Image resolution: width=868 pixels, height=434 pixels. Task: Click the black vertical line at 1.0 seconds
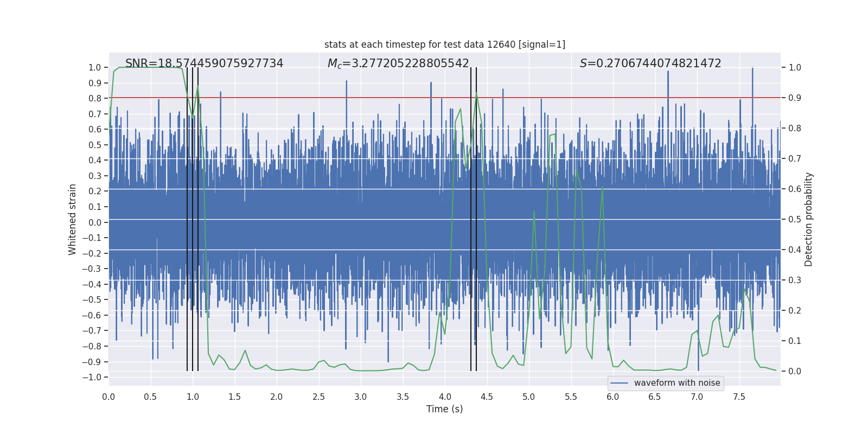[193, 219]
